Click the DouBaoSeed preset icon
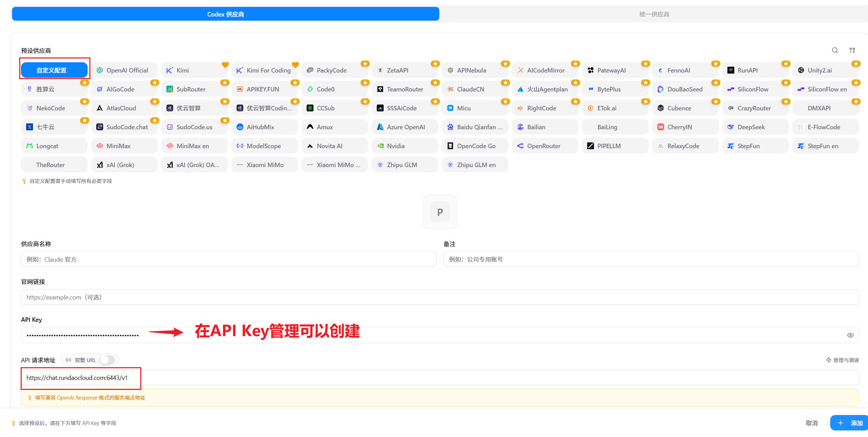This screenshot has height=437, width=868. (x=661, y=89)
